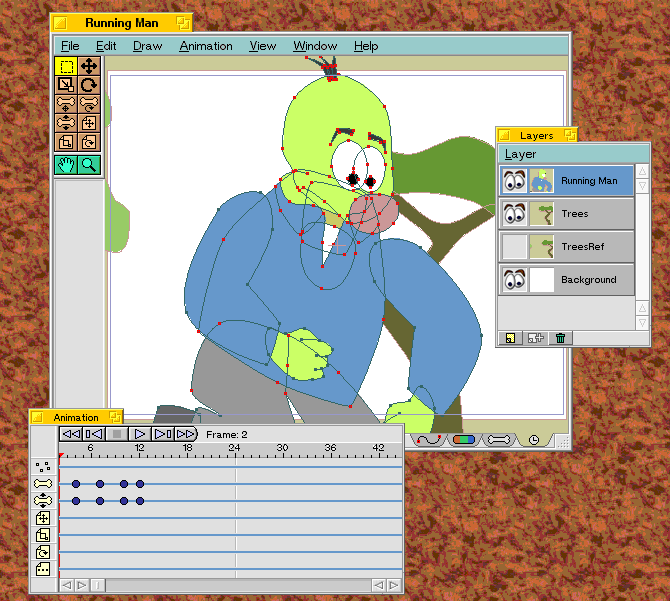Select the dashed rectangle selection tool
The width and height of the screenshot is (670, 601).
(x=66, y=67)
